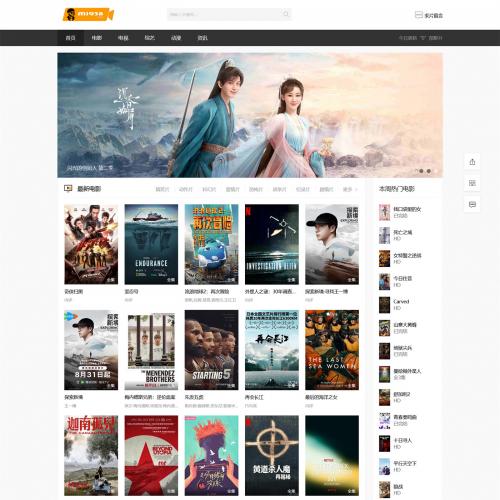Click the orange camera-shaped site logo
This screenshot has height=500, width=500.
88,14
